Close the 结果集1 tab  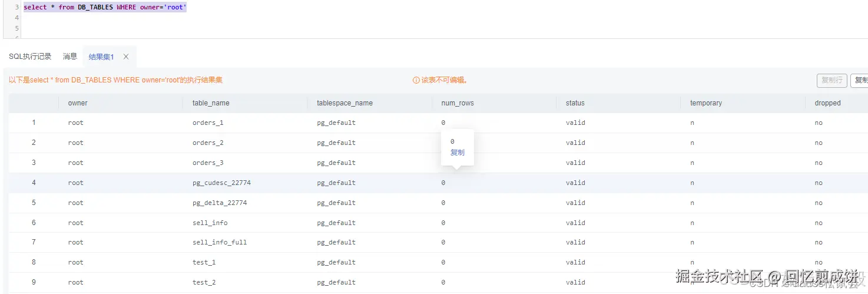126,57
